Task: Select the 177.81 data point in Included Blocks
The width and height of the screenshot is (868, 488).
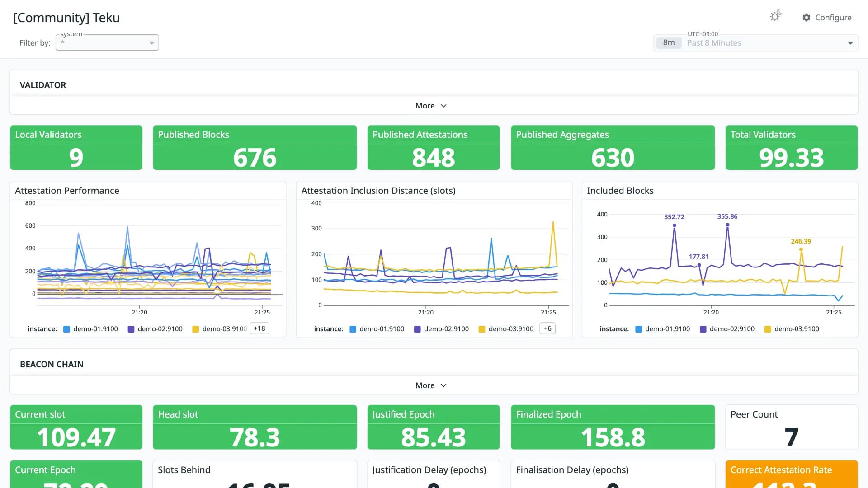Action: click(x=699, y=265)
